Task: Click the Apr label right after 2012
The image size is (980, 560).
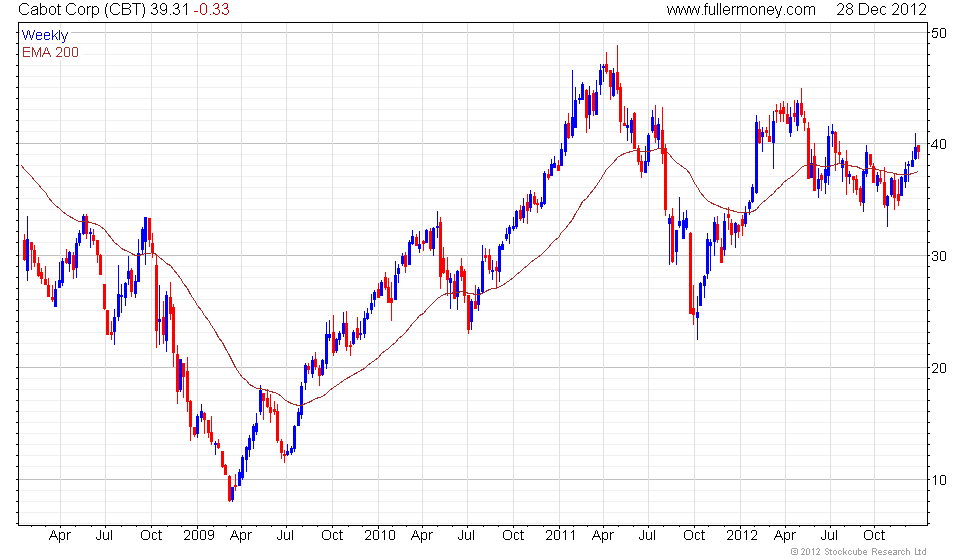Action: (785, 536)
